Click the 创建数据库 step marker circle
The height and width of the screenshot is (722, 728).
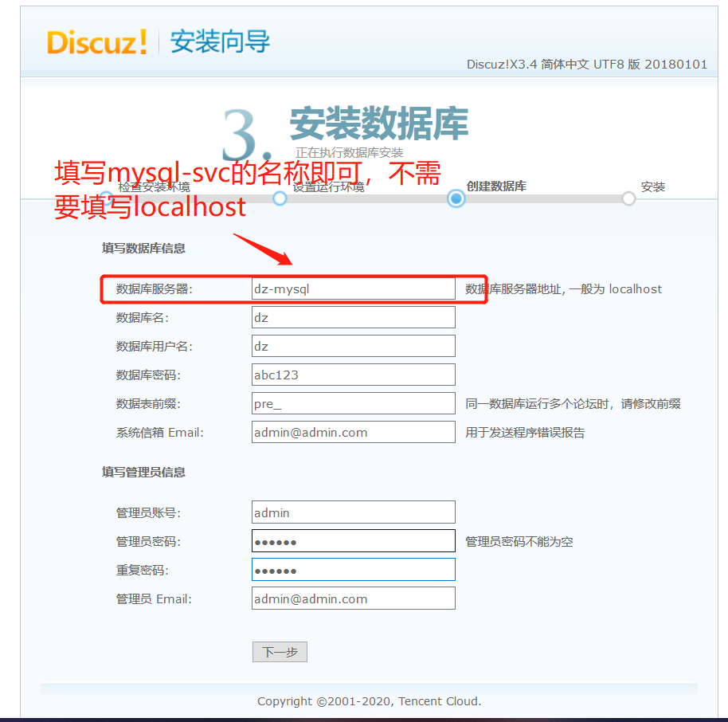pos(456,198)
